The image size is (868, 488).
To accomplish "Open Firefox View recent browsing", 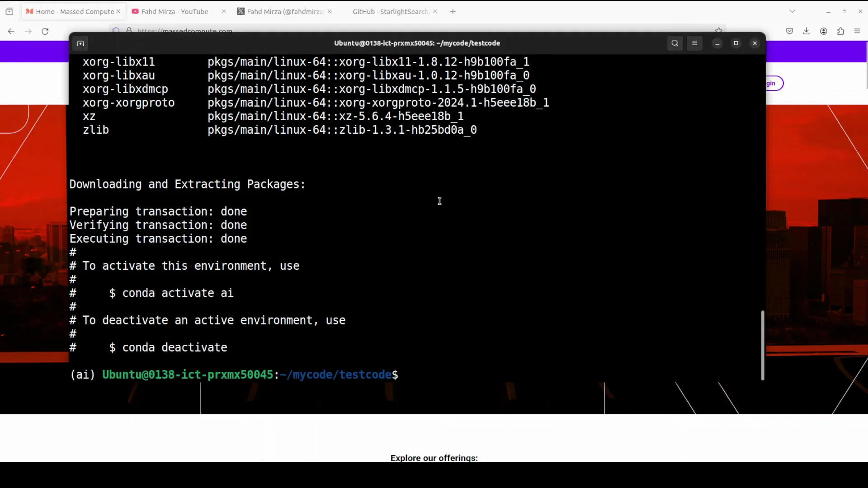I will pyautogui.click(x=9, y=12).
